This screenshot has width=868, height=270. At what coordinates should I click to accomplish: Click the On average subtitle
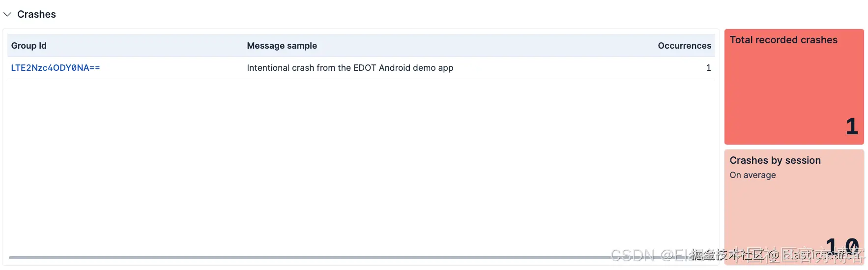click(752, 175)
